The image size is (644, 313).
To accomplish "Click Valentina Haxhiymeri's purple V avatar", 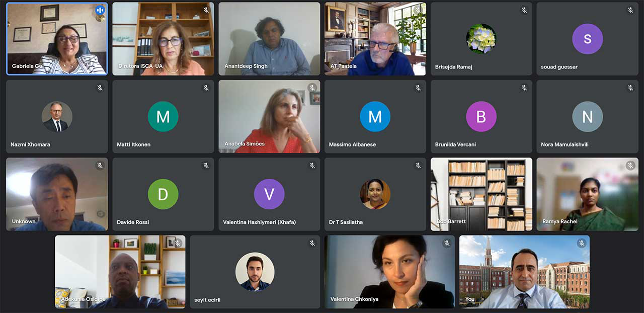I will [269, 194].
